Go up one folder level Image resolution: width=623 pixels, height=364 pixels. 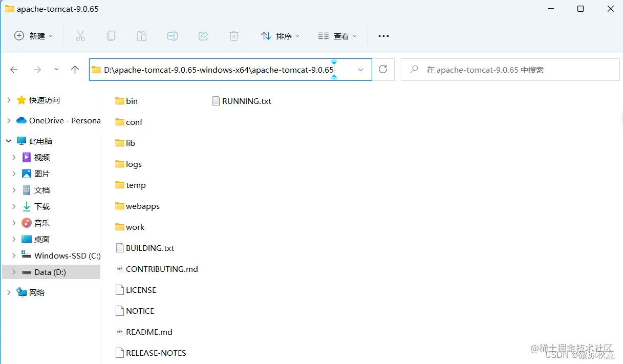point(75,70)
